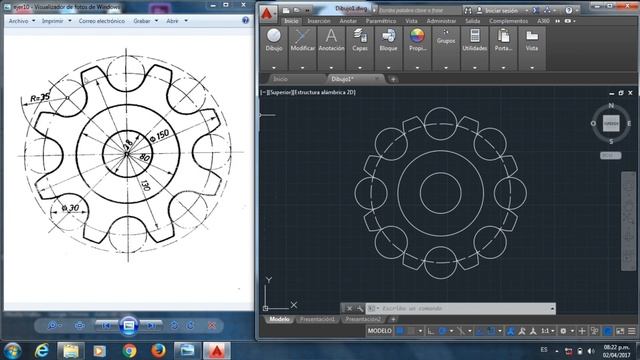Open the AutoCAD application menu (red A)
This screenshot has width=640, height=360.
pos(267,13)
